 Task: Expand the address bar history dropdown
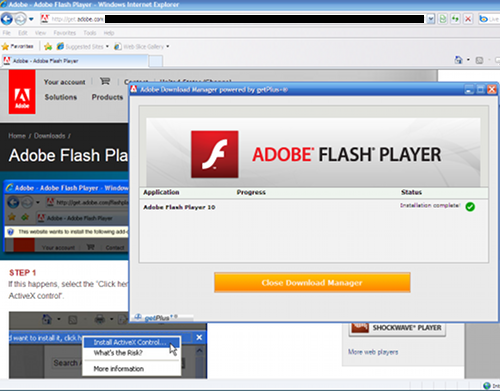(431, 19)
